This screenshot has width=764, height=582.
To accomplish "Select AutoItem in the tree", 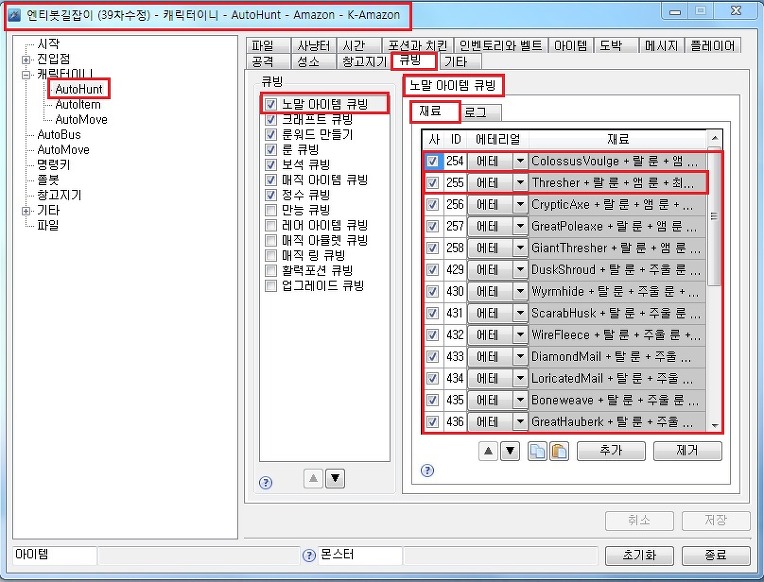I will click(x=77, y=104).
